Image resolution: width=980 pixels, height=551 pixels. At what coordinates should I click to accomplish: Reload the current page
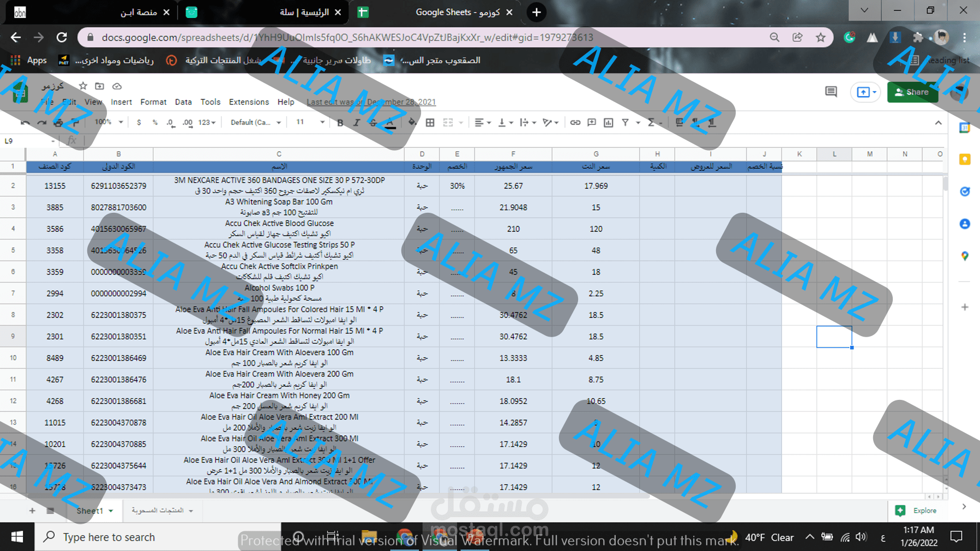62,38
